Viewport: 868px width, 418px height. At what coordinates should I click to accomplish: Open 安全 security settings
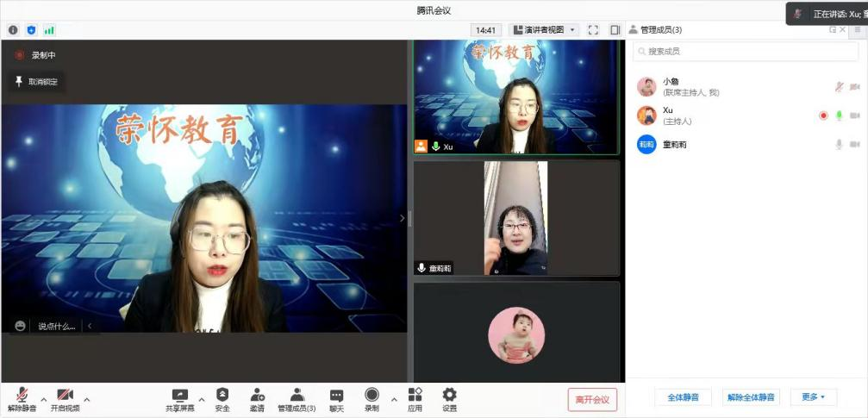click(x=222, y=400)
